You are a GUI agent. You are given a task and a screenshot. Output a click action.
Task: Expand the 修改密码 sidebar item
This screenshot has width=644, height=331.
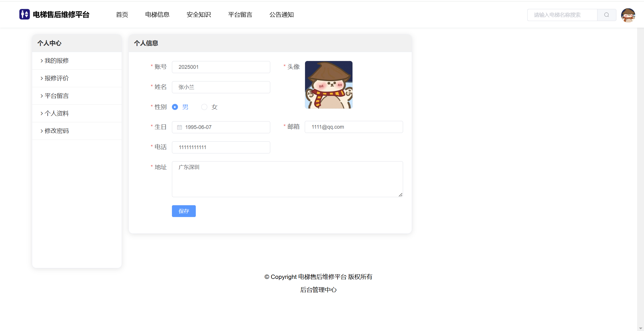coord(57,131)
